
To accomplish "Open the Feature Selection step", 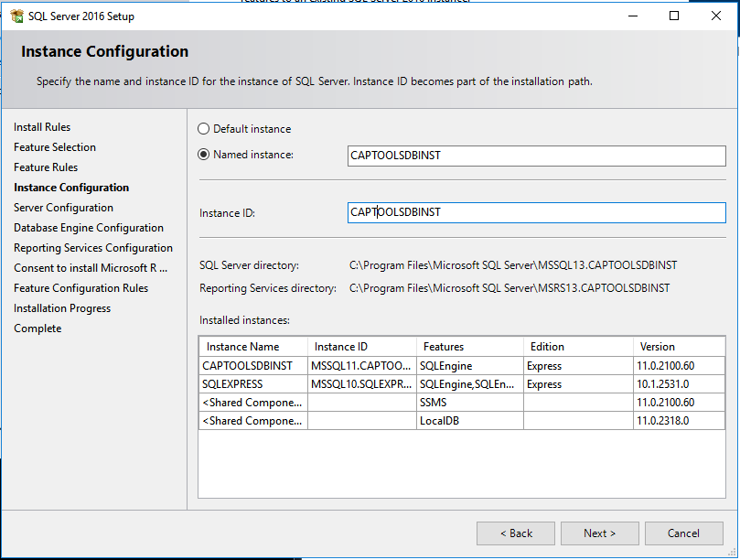I will point(54,146).
